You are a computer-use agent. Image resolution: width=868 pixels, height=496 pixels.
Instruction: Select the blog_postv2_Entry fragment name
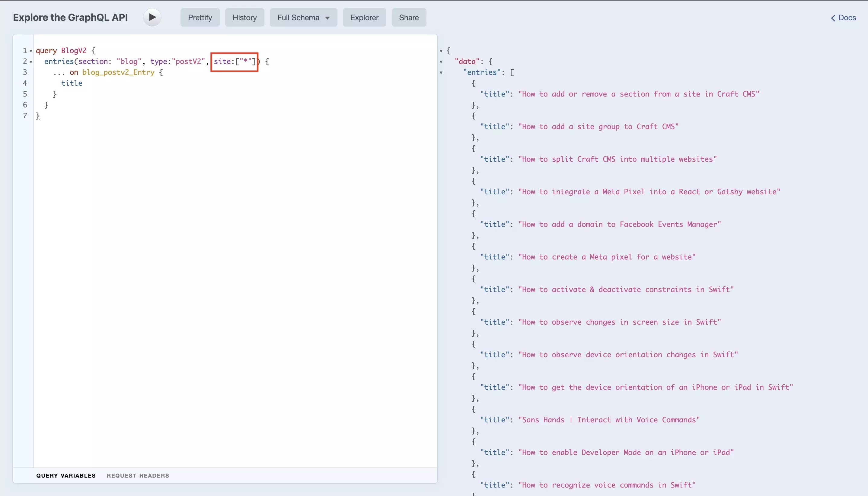118,72
